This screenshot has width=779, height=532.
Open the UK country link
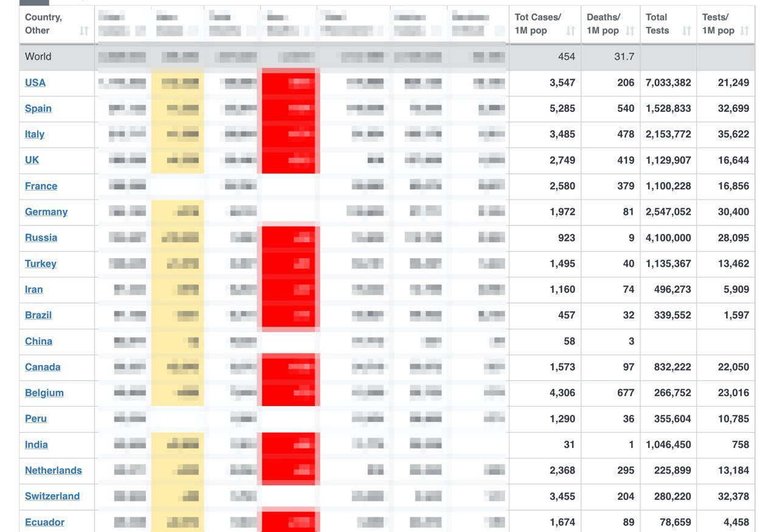click(32, 160)
